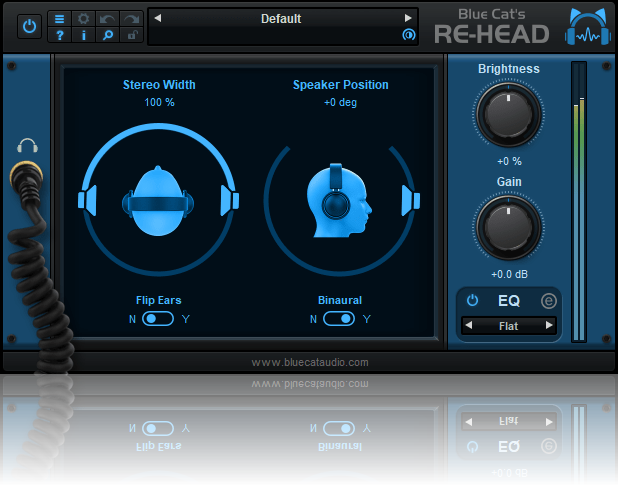Viewport: 618px width, 486px height.
Task: Open the gear settings icon
Action: point(83,19)
